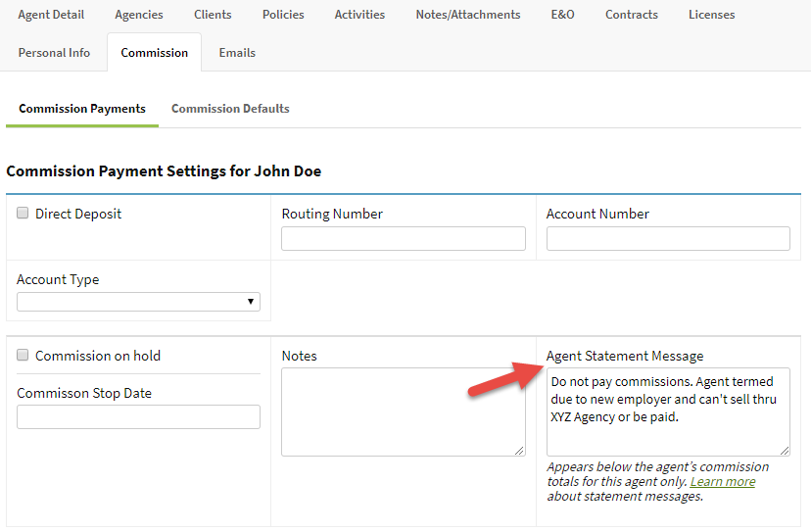Follow the Learn more link
The width and height of the screenshot is (811, 532).
click(x=723, y=481)
